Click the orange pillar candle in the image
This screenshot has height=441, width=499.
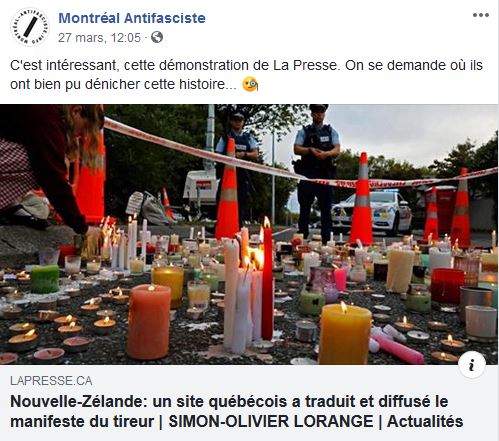pos(149,322)
